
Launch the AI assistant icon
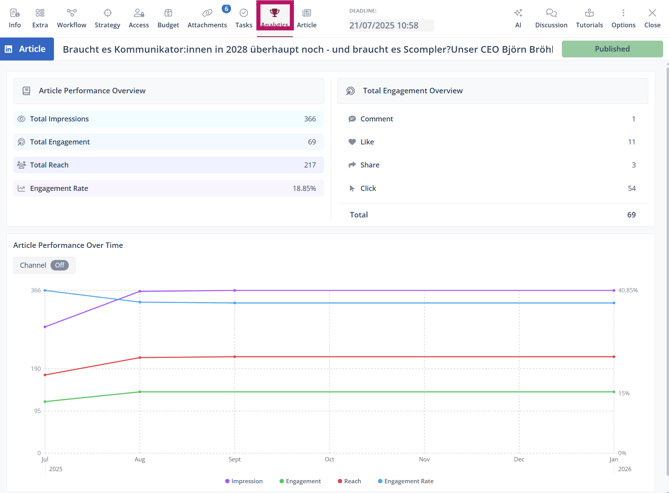pyautogui.click(x=518, y=17)
